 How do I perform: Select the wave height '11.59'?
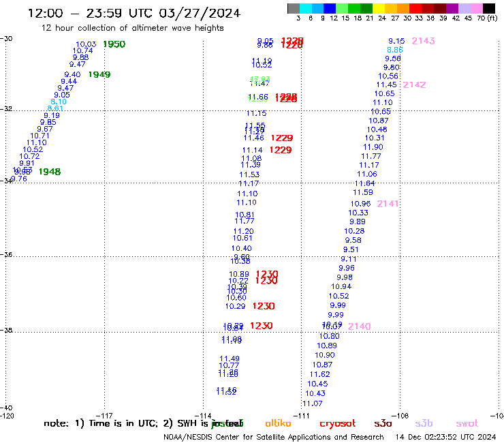pos(363,192)
